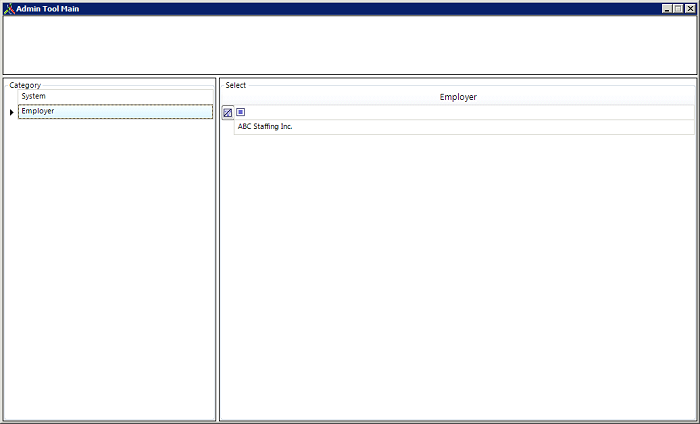
Task: Click the Employer column header
Action: [458, 97]
